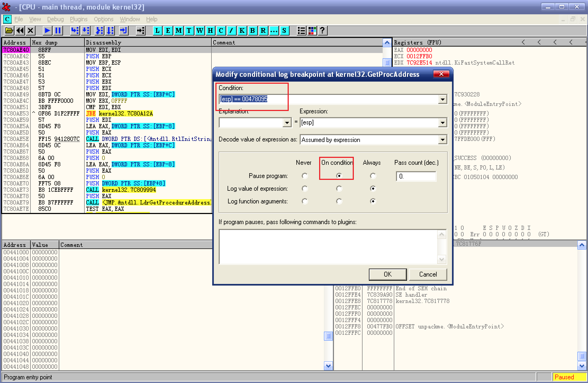This screenshot has width=588, height=383.
Task: Open the Plugins menu
Action: tap(79, 19)
